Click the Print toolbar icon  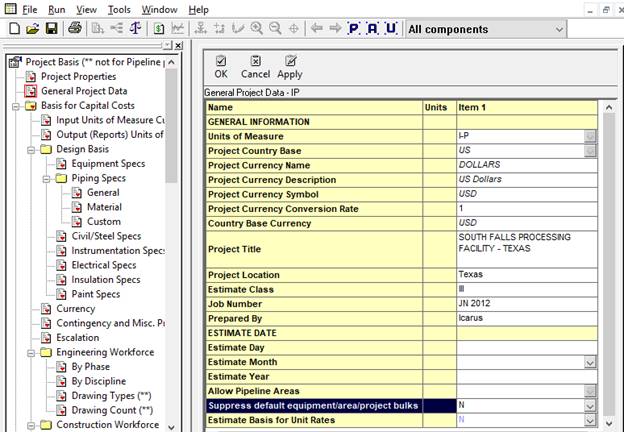click(x=75, y=29)
